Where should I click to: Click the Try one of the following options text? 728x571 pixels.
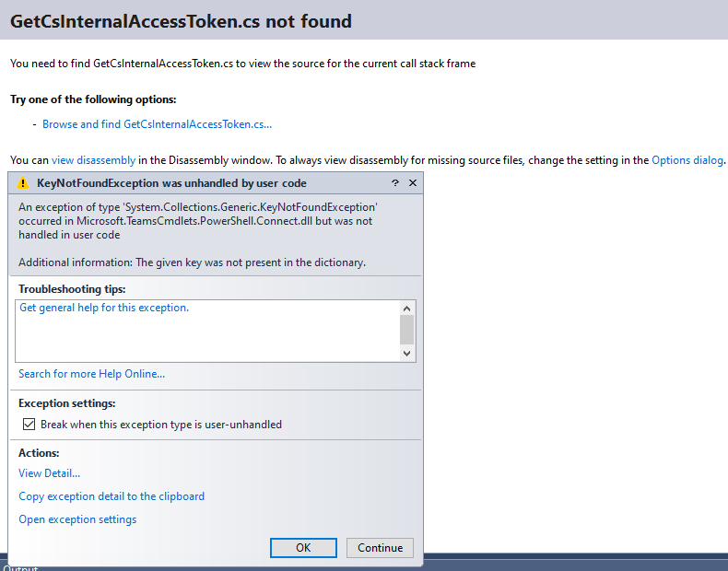pyautogui.click(x=93, y=99)
